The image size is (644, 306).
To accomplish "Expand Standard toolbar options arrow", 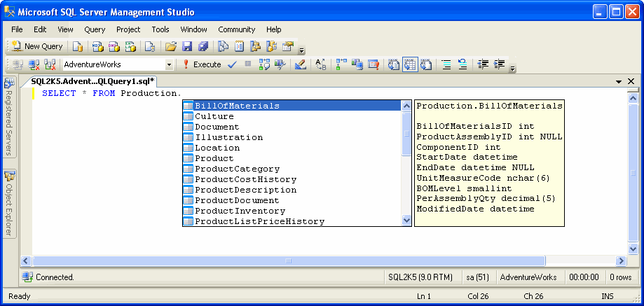I will coord(302,50).
